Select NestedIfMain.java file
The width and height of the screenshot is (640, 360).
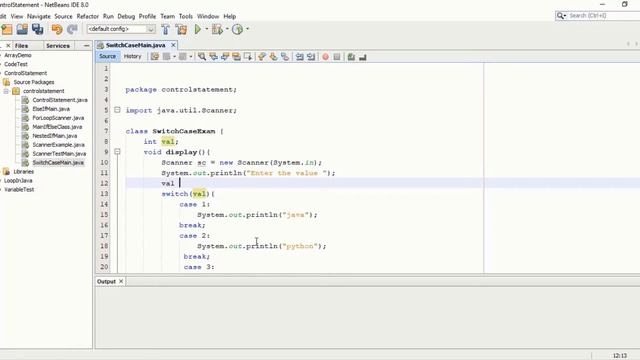pyautogui.click(x=55, y=136)
